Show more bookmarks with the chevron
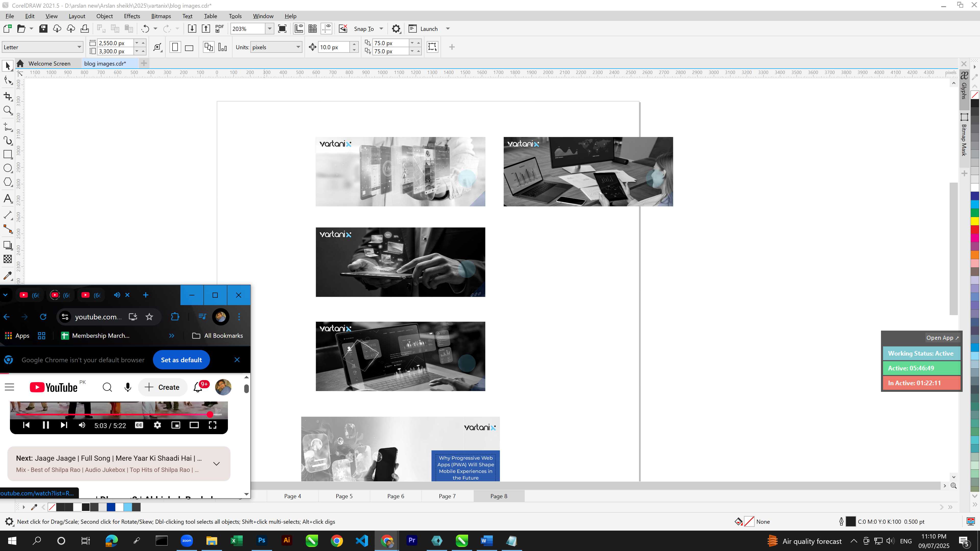Viewport: 980px width, 551px height. pos(171,335)
